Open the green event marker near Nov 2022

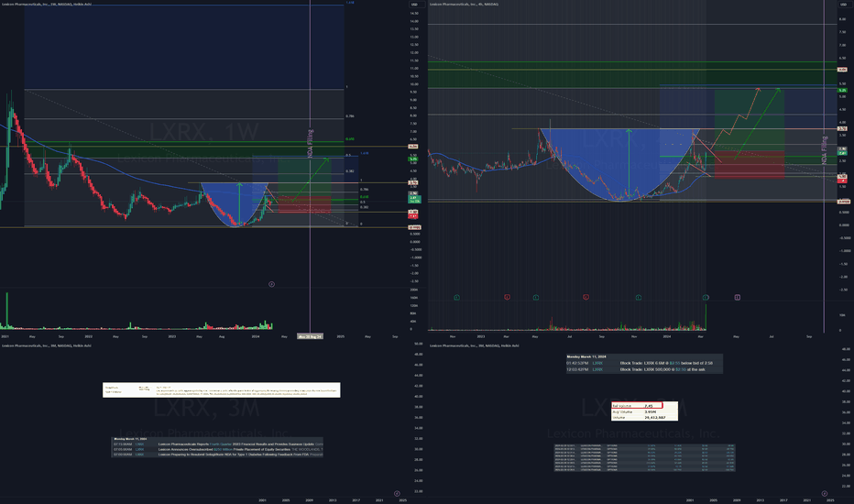[x=456, y=298]
